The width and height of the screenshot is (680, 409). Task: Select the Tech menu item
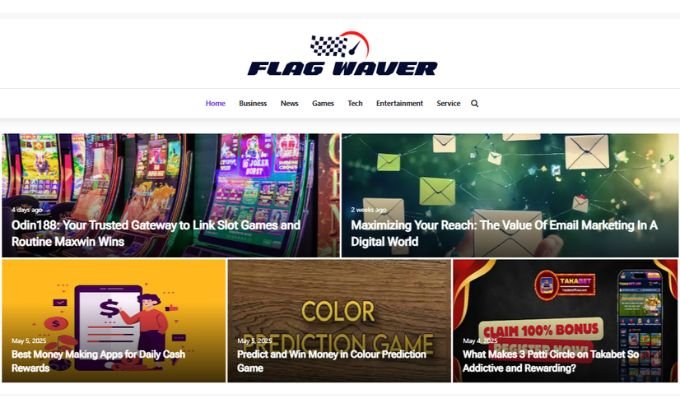(355, 103)
